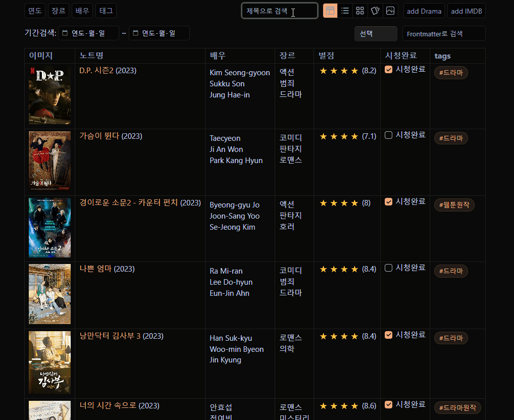Open the 배우 filter dropdown
The width and height of the screenshot is (514, 420).
(82, 11)
